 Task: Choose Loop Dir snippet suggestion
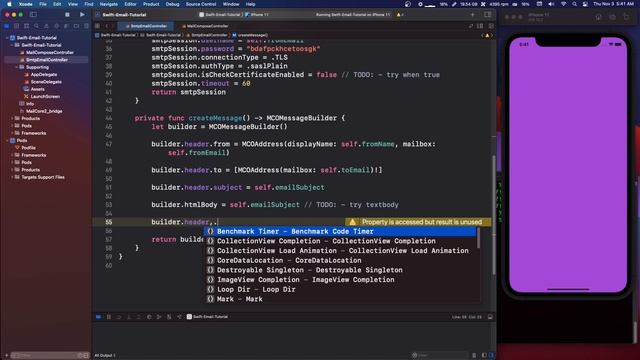tap(340, 289)
